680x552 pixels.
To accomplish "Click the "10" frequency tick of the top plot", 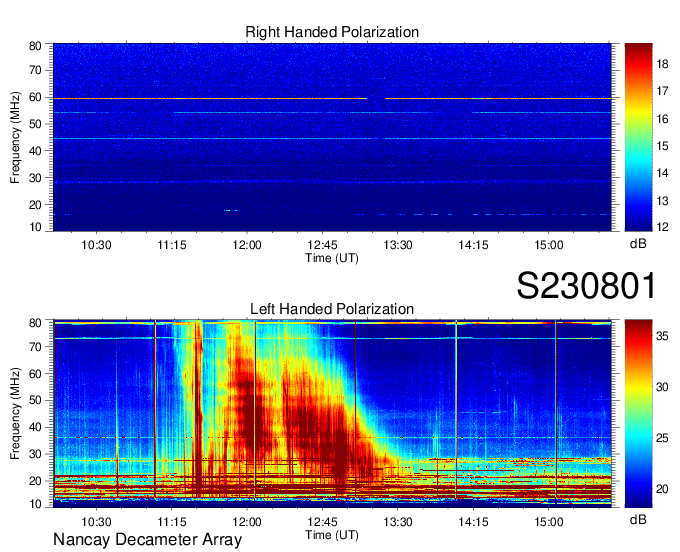I will click(x=35, y=227).
